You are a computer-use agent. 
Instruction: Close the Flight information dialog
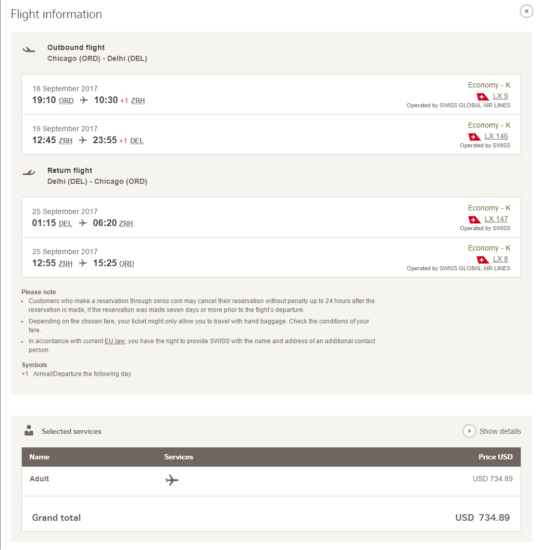click(x=526, y=12)
